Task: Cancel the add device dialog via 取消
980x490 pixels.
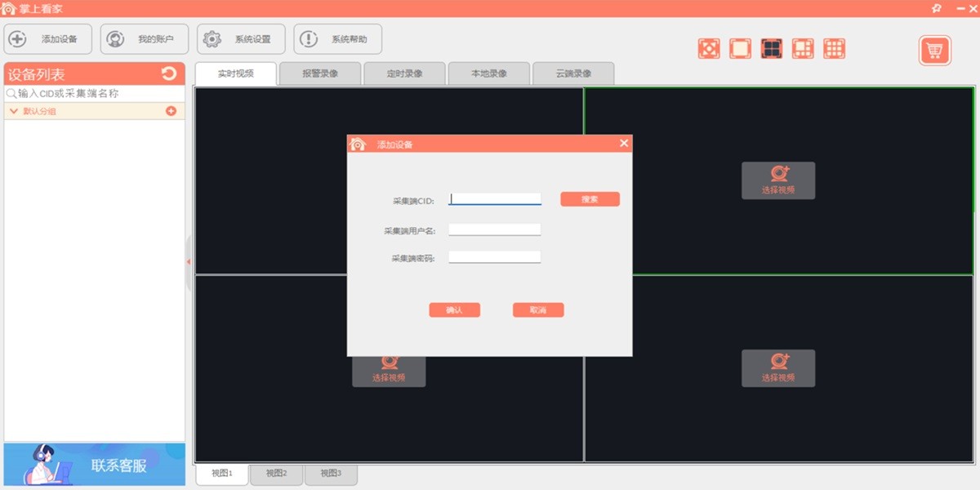Action: (x=537, y=310)
